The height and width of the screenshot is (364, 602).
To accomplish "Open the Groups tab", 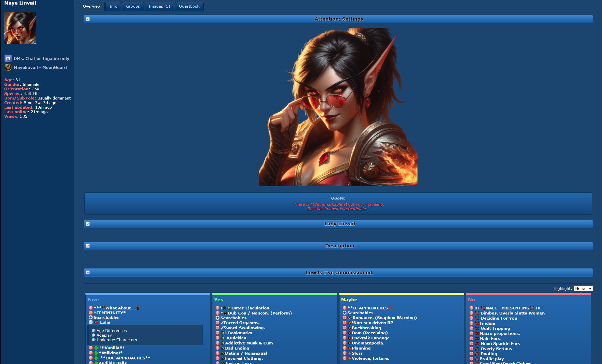I will (133, 6).
